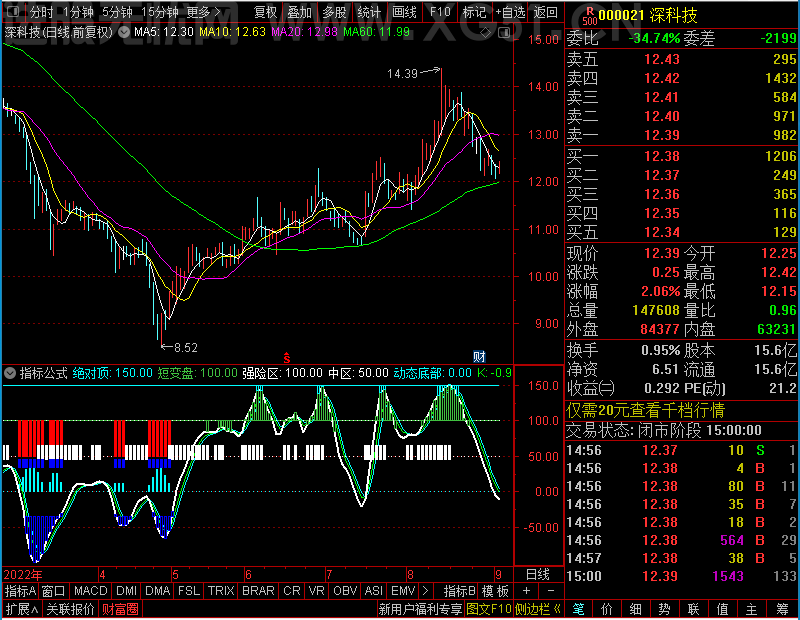Select 主 main-force tab
Screen dimensions: 800x620
752,609
